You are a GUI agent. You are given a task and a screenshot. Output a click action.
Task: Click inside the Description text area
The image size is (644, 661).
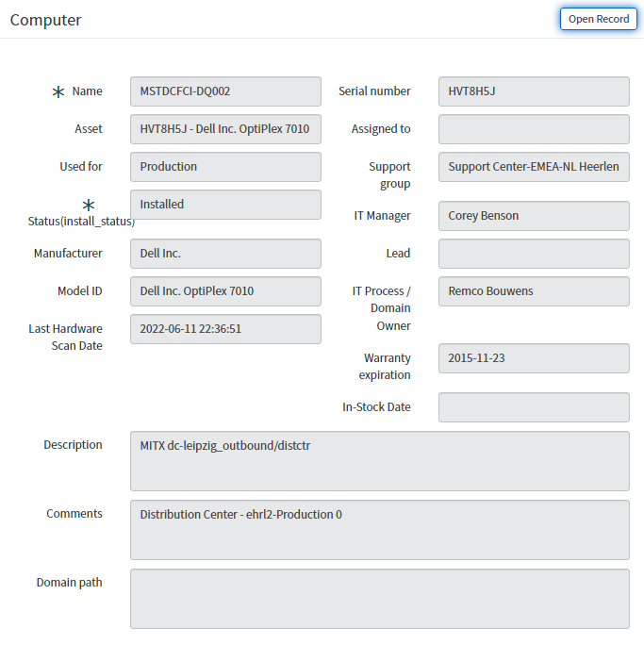379,461
